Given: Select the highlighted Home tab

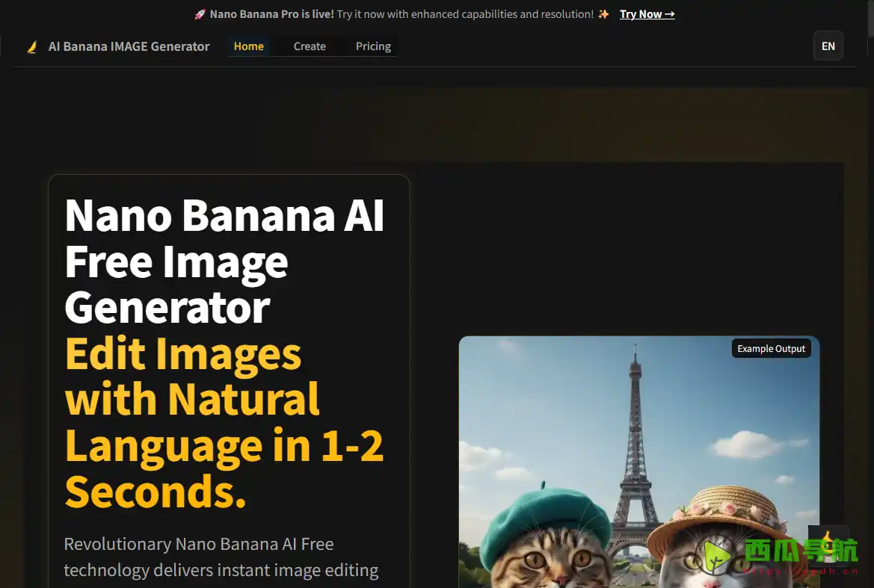Looking at the screenshot, I should tap(248, 46).
